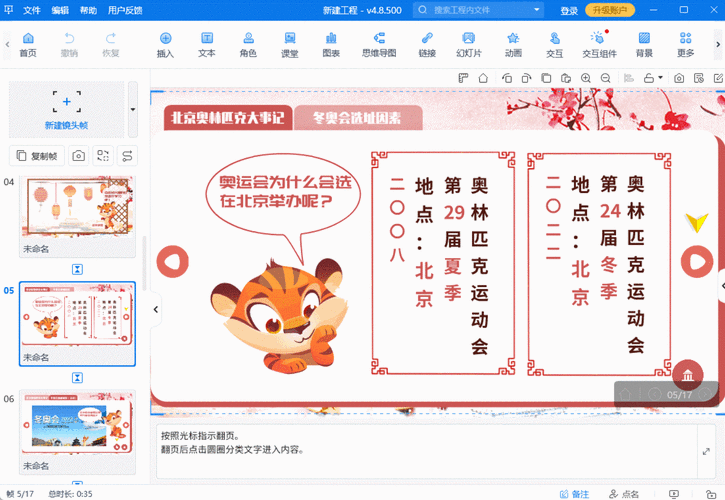
Task: Select the 文本 text tool
Action: point(207,45)
